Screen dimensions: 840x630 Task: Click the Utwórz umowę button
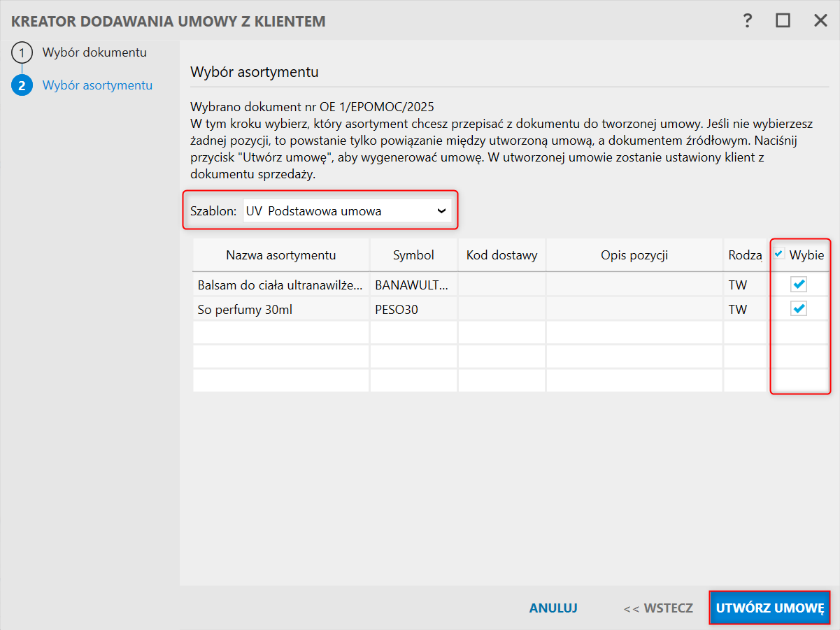770,608
